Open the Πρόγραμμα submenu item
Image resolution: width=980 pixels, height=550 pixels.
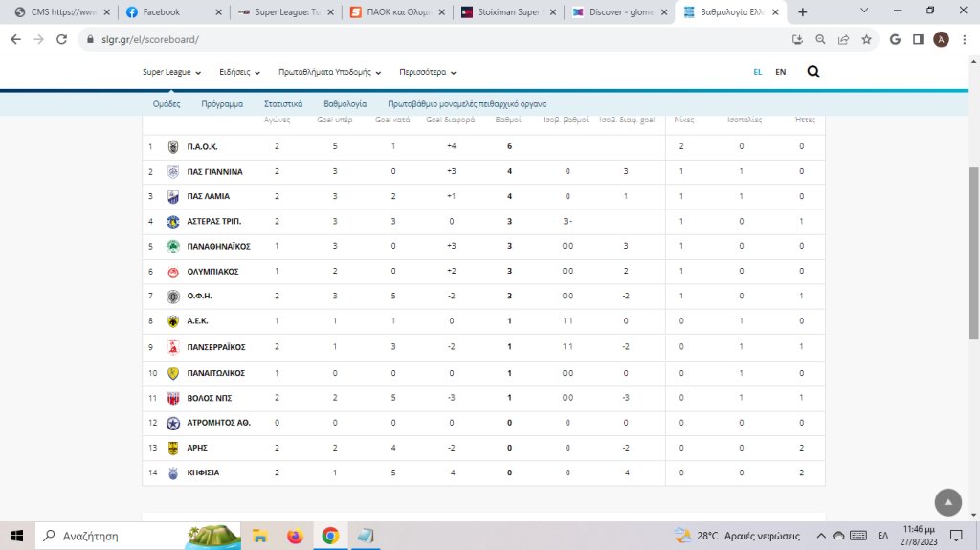[x=222, y=103]
